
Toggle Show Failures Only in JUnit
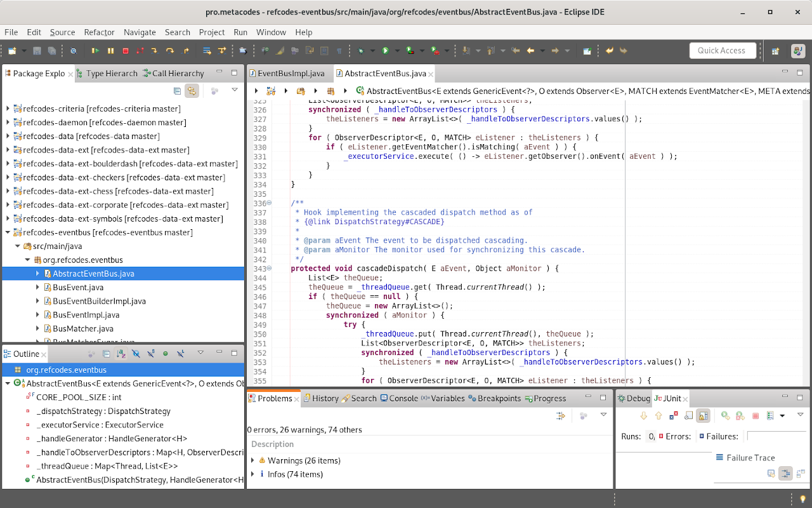click(x=674, y=416)
